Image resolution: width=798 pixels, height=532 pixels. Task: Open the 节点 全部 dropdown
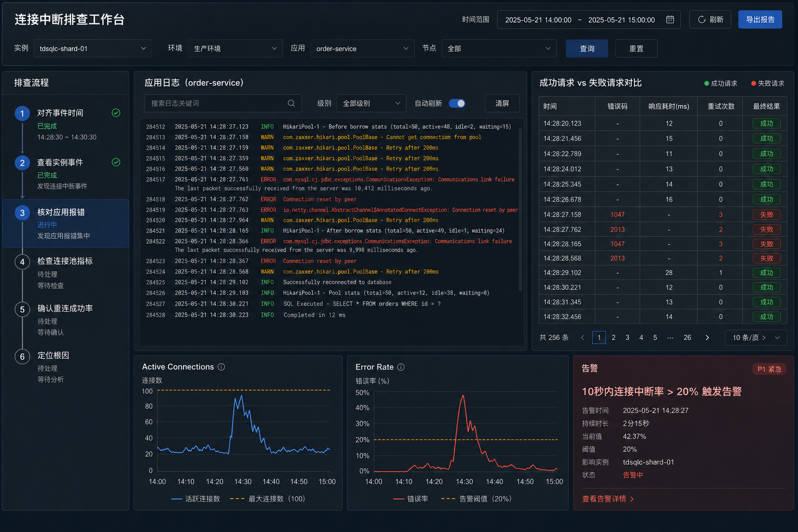pyautogui.click(x=499, y=48)
